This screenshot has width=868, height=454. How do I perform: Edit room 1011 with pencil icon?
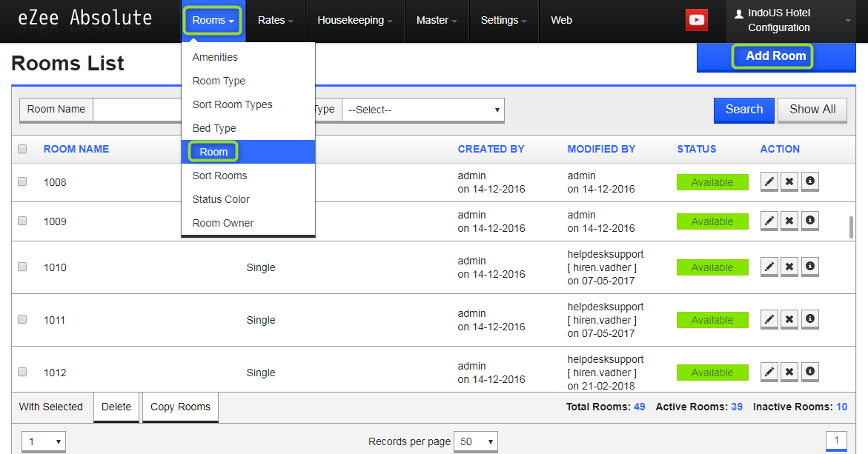tap(769, 319)
